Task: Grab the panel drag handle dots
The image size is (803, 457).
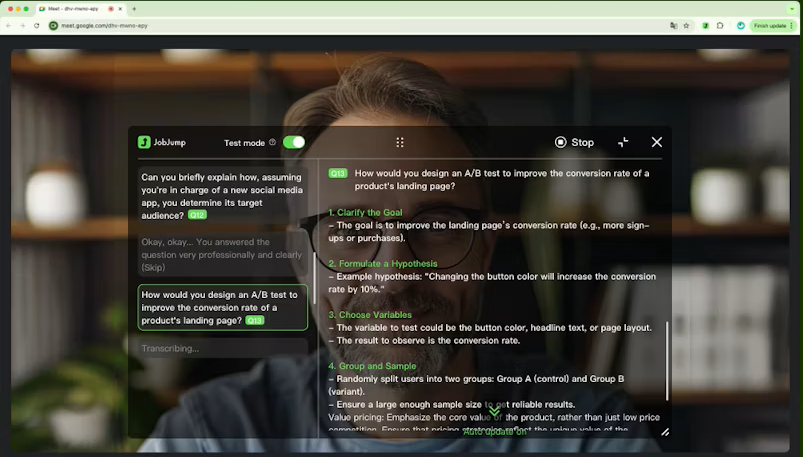Action: click(x=400, y=142)
